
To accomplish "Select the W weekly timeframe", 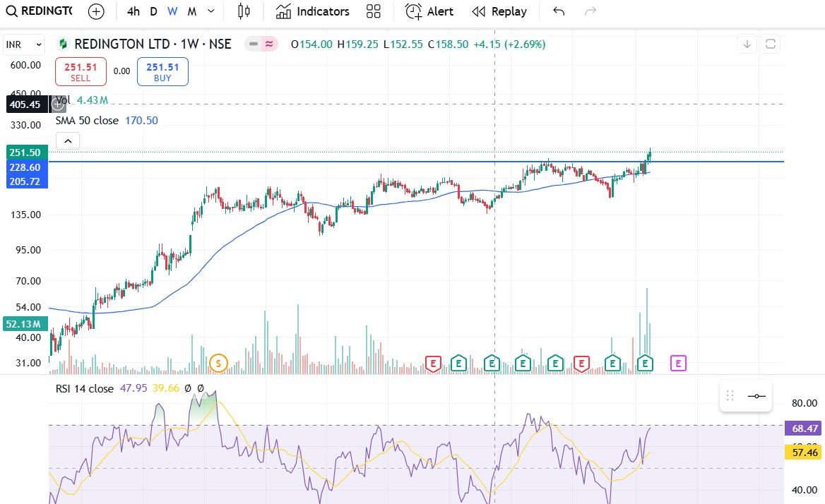I will (x=172, y=11).
